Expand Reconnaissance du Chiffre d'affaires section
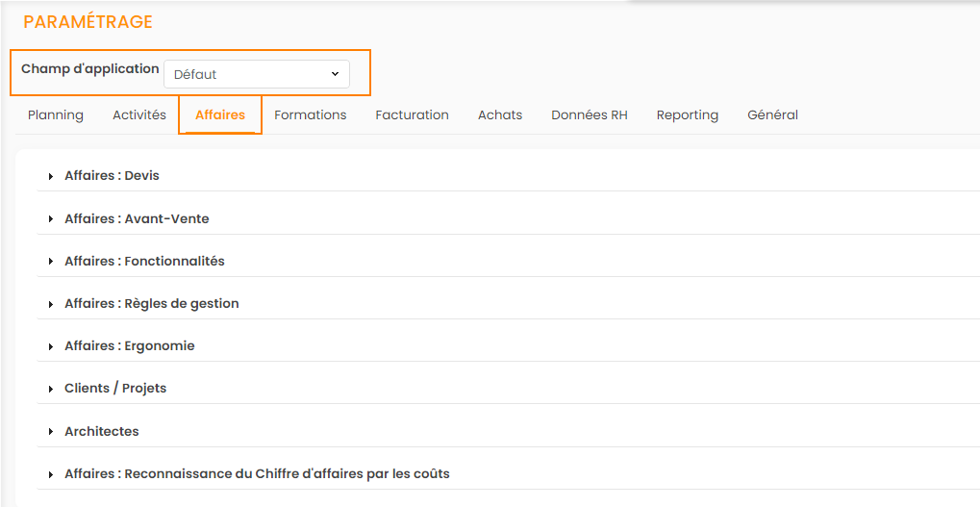The width and height of the screenshot is (980, 507). [257, 473]
